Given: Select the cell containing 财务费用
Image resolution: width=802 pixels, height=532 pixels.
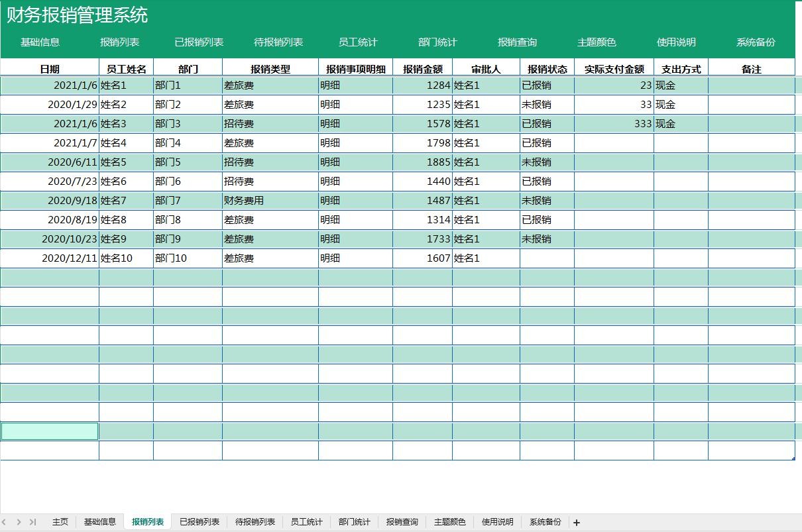Looking at the screenshot, I should (270, 201).
